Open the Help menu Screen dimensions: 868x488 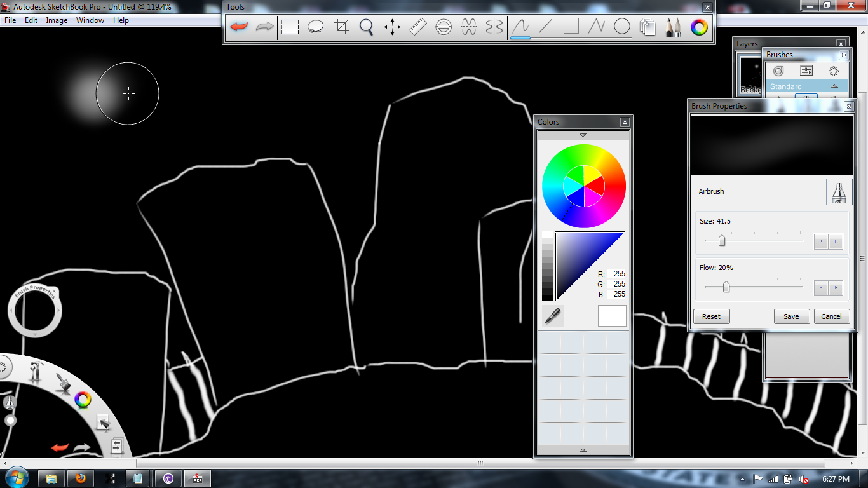[121, 20]
